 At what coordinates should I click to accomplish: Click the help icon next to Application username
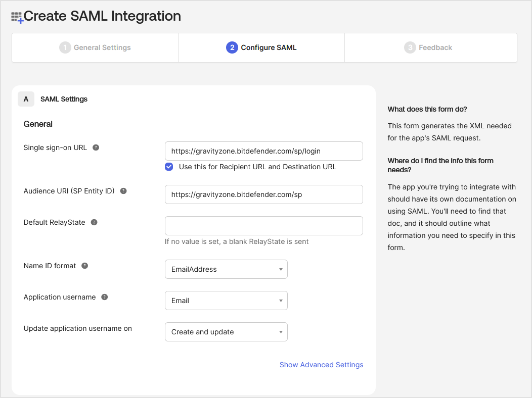(105, 297)
